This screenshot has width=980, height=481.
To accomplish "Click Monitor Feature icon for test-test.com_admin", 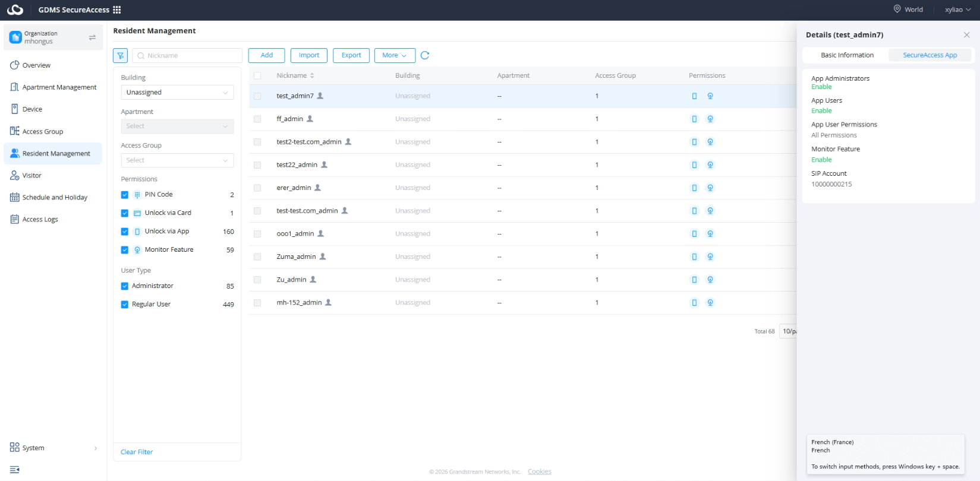I will point(710,211).
